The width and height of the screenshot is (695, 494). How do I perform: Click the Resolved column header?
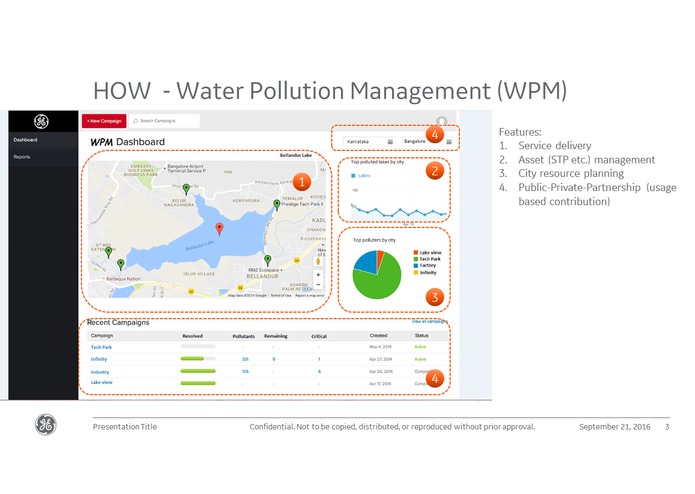pyautogui.click(x=192, y=336)
